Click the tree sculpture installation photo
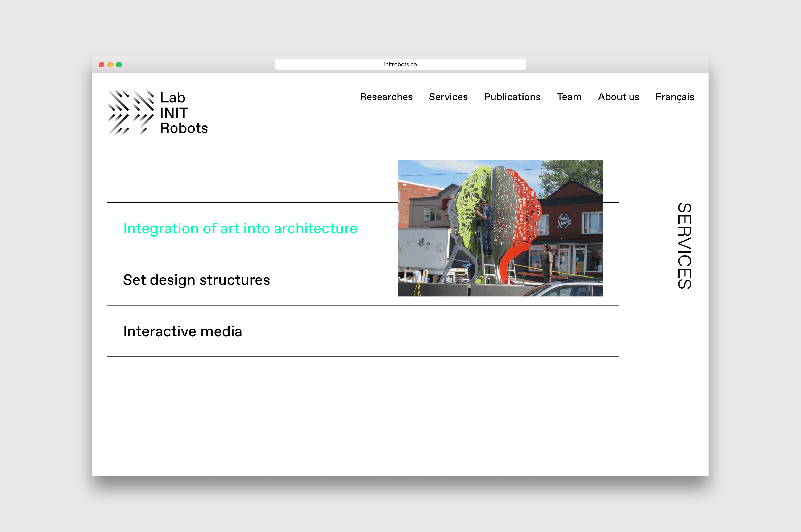 pyautogui.click(x=500, y=228)
